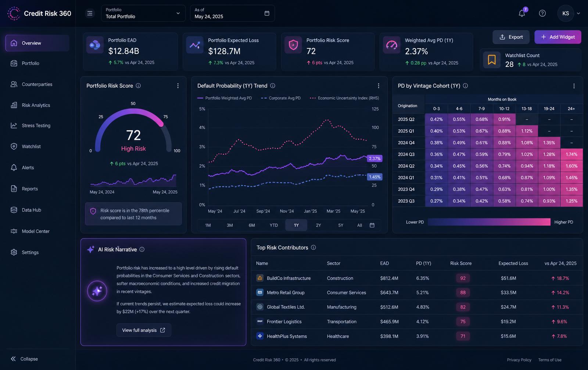Image resolution: width=588 pixels, height=370 pixels.
Task: Click the 2.37% value label on trend chart
Action: click(x=374, y=159)
